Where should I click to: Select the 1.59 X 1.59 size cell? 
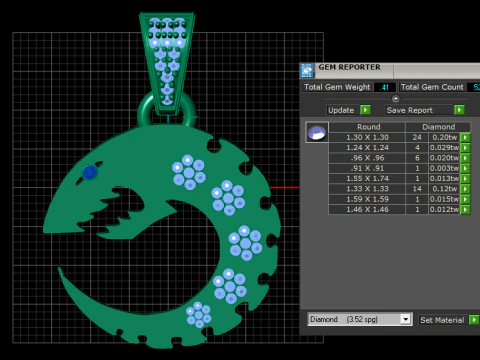367,199
